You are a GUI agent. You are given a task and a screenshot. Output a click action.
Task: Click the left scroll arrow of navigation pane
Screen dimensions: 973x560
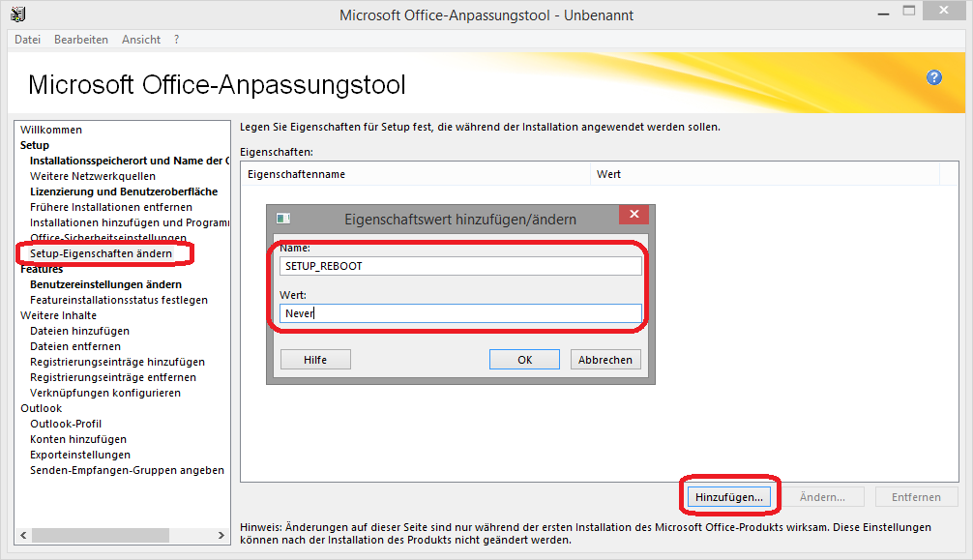point(23,535)
